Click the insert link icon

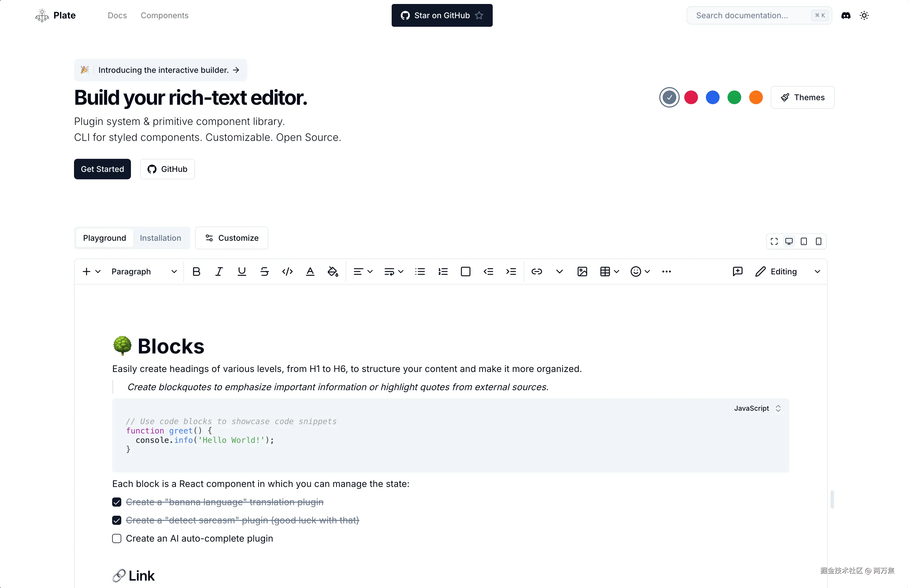537,271
